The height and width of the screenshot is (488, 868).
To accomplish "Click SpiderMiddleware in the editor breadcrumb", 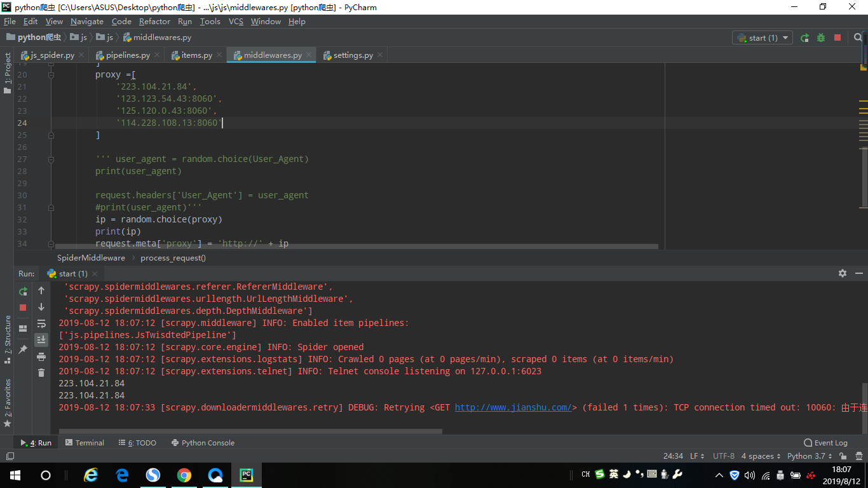I will pyautogui.click(x=91, y=257).
